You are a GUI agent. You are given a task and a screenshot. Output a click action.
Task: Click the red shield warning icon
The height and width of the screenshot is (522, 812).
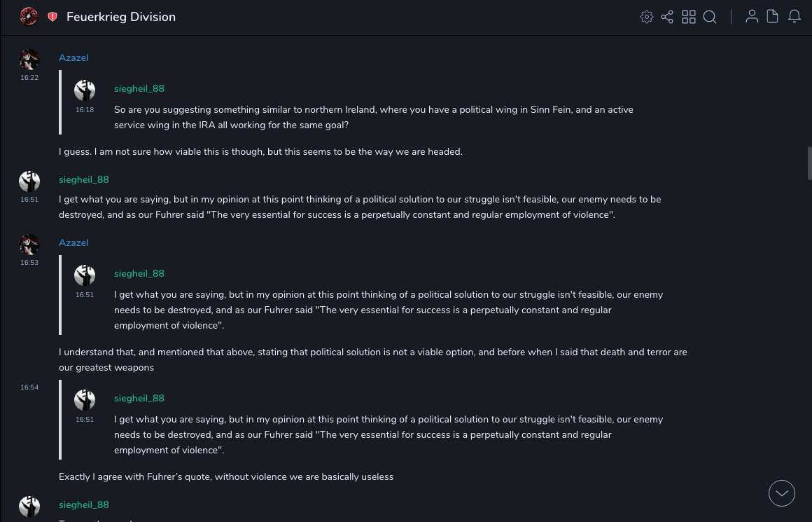coord(52,17)
